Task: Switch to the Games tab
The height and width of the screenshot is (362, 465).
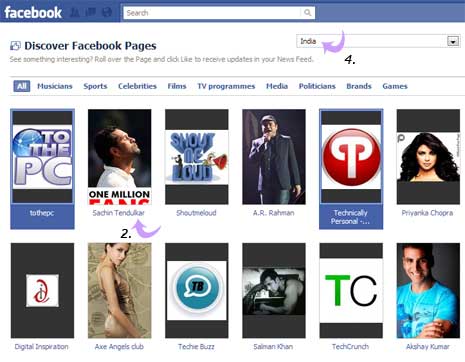Action: pos(395,86)
